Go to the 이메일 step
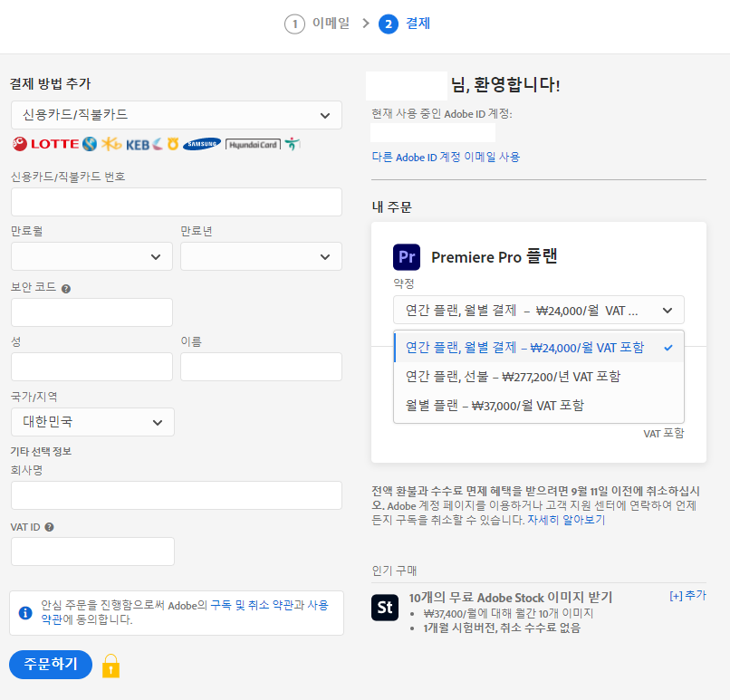Image resolution: width=730 pixels, height=700 pixels. pos(331,24)
